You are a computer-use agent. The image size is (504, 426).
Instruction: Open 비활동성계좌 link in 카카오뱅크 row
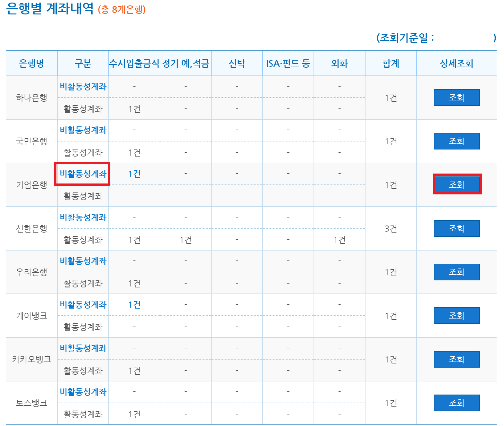tap(83, 348)
